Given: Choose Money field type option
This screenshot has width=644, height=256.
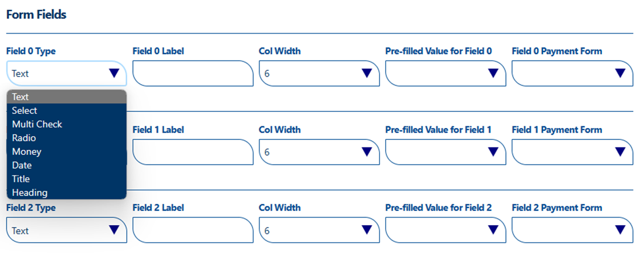Looking at the screenshot, I should [67, 151].
